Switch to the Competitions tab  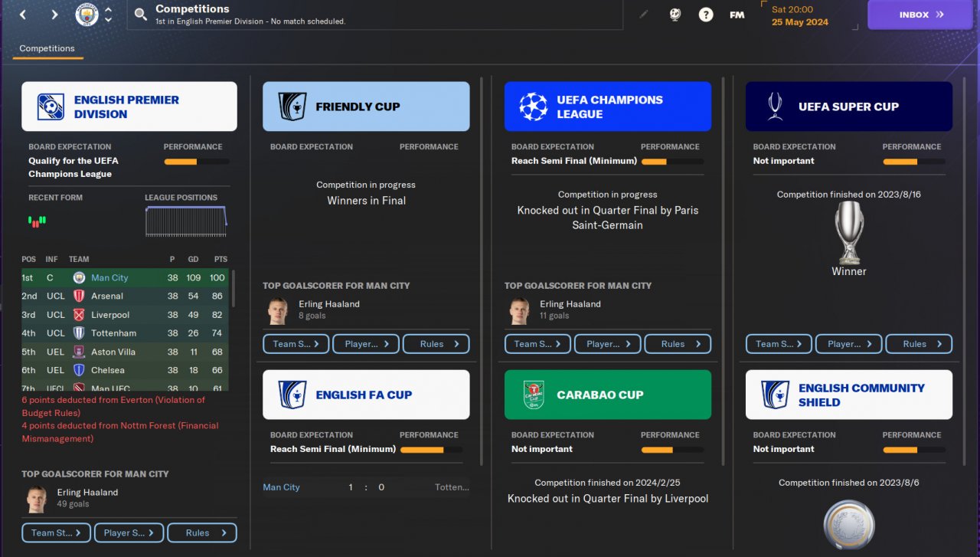47,48
